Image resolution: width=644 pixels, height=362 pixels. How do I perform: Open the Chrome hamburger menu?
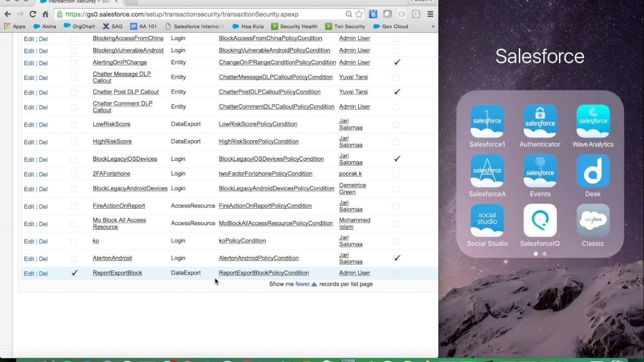coord(430,14)
